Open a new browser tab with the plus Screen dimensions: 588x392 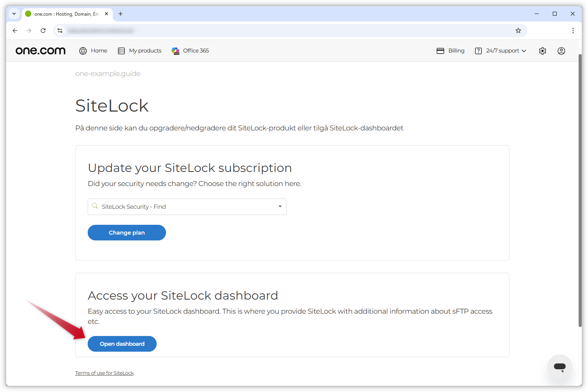point(121,14)
